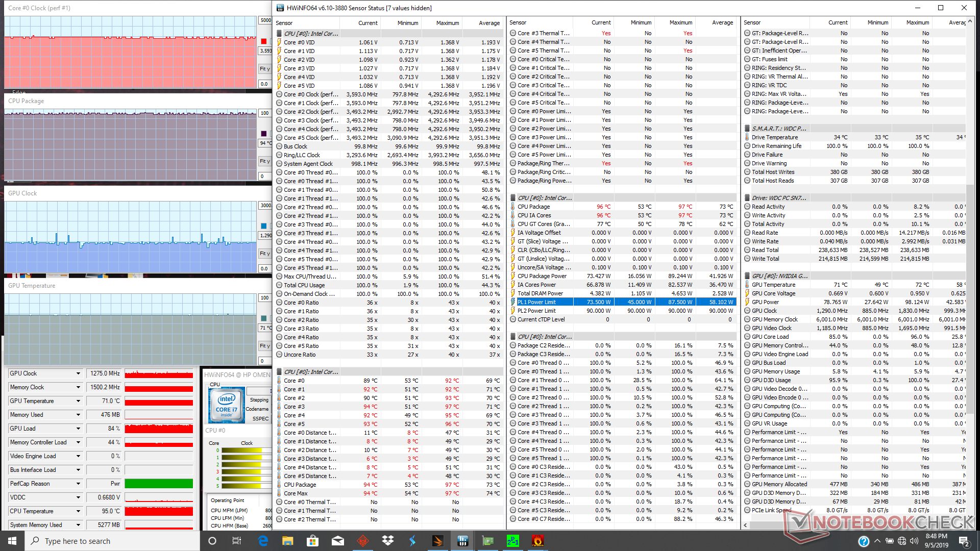Open Microsoft Edge from the taskbar
Screen dimensions: 980x551
click(263, 541)
